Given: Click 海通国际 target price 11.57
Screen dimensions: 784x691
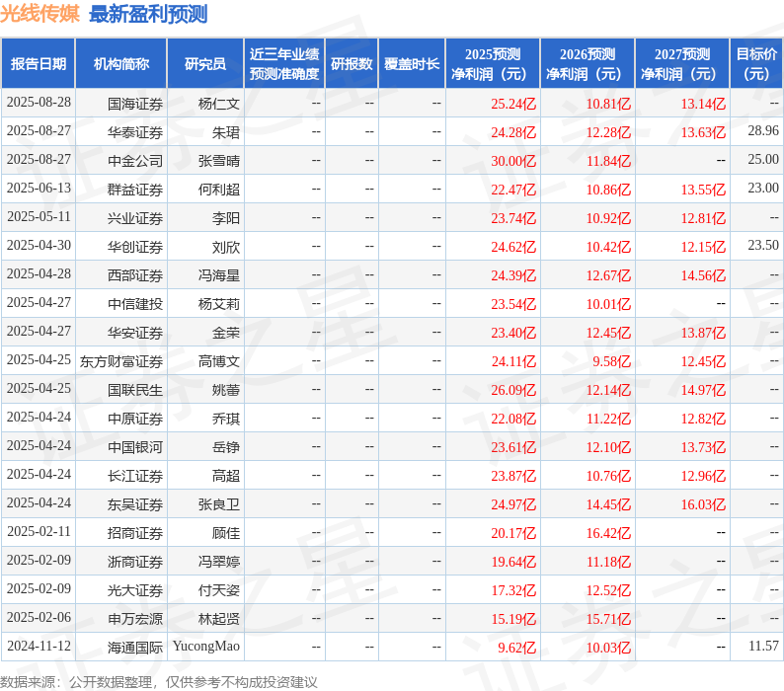Looking at the screenshot, I should (763, 646).
